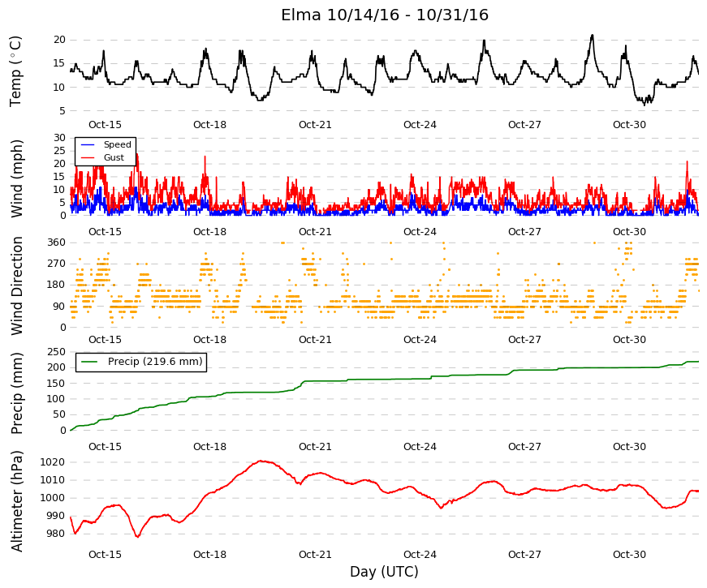Click the chart title Elma 10/14/16 - 10/31/16
The image size is (707, 588).
point(385,15)
